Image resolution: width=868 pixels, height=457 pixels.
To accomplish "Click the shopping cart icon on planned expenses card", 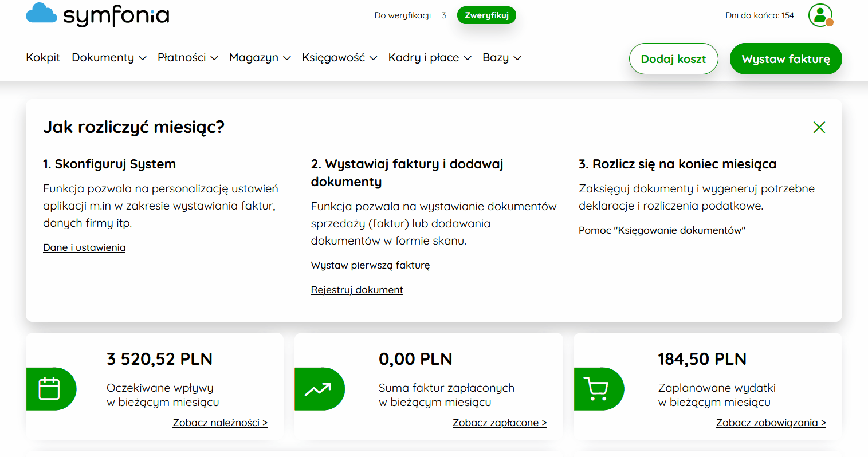I will tap(596, 389).
